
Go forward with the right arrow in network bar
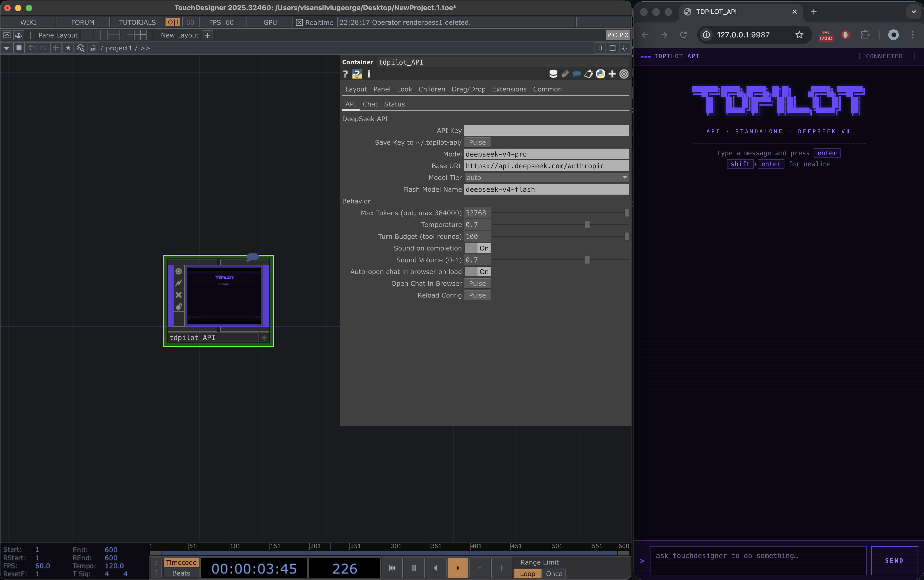(x=44, y=48)
